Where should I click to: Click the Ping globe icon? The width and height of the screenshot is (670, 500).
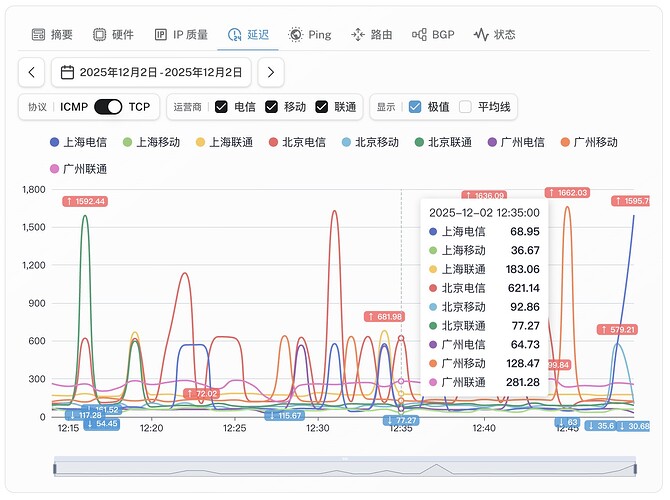(x=296, y=35)
